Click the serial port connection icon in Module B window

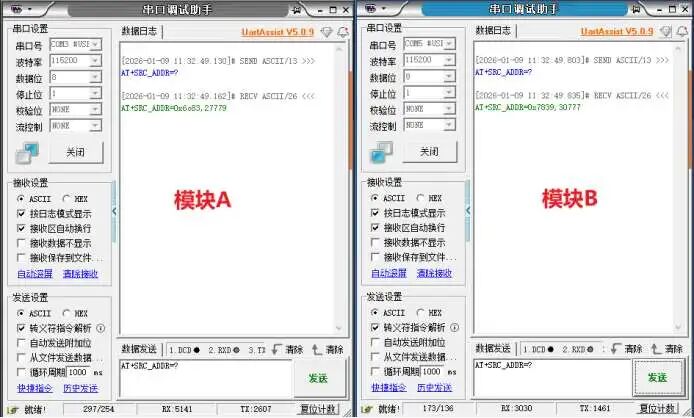click(383, 152)
